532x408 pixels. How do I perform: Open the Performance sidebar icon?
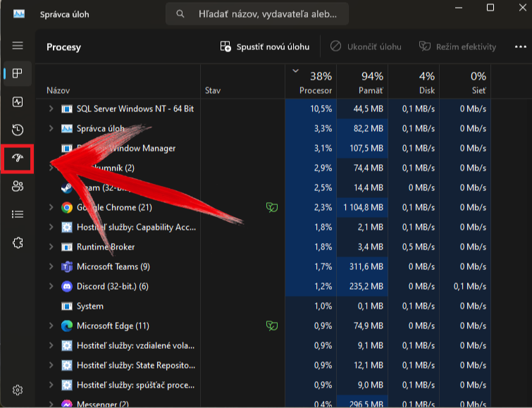point(18,102)
